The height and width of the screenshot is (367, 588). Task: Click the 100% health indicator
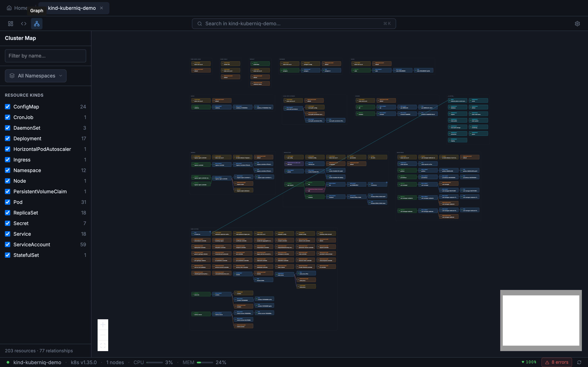(529, 362)
